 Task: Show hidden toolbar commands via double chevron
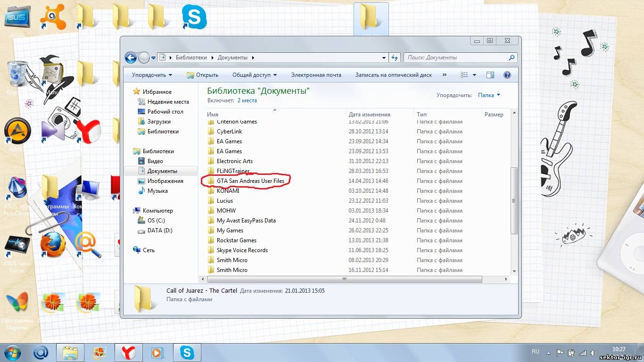click(444, 75)
